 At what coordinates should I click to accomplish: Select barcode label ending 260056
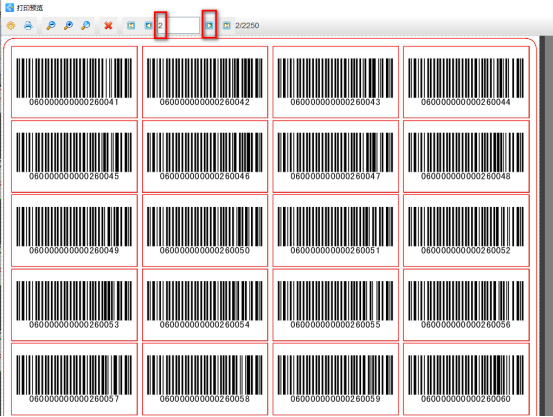tap(466, 305)
